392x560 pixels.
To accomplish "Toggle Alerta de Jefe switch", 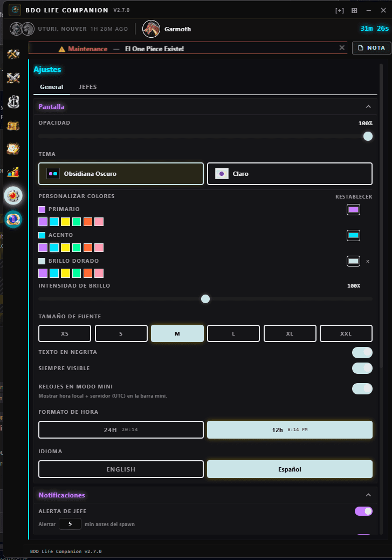I will 363,511.
